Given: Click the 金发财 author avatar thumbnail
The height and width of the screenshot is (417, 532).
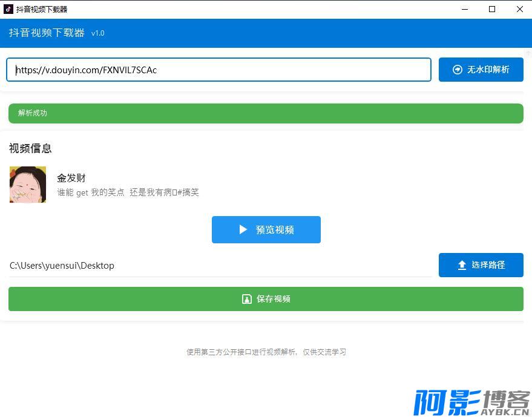Looking at the screenshot, I should click(28, 185).
